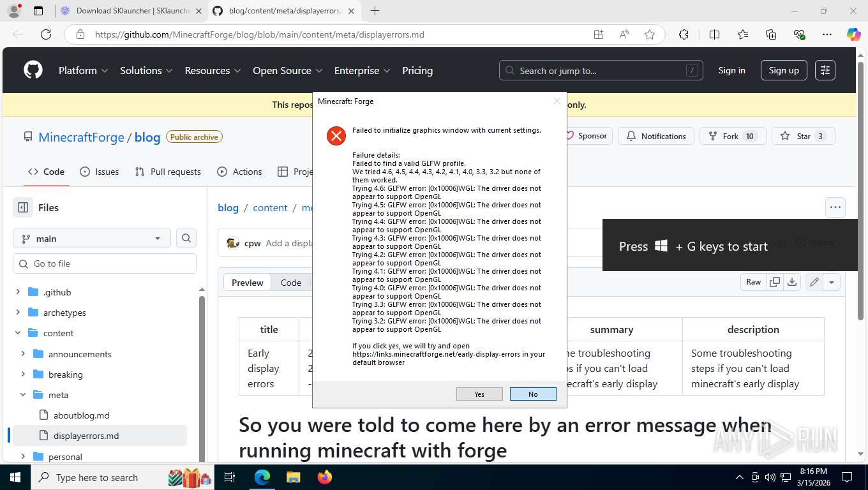The width and height of the screenshot is (868, 490).
Task: Open the MinecraftForge owner link
Action: pyautogui.click(x=82, y=137)
